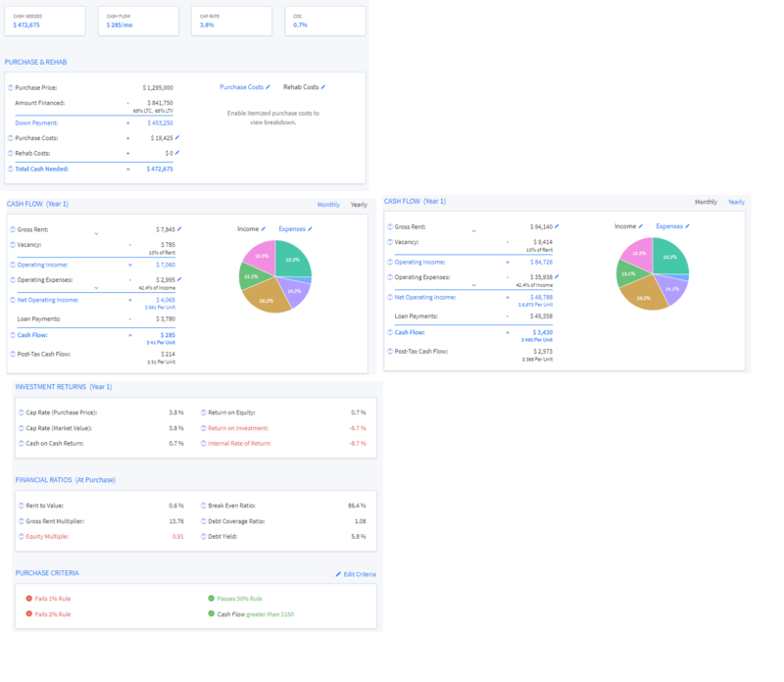Expand the Gross Rent breakdown in monthly panel
Image resolution: width=784 pixels, height=682 pixels.
[95, 235]
